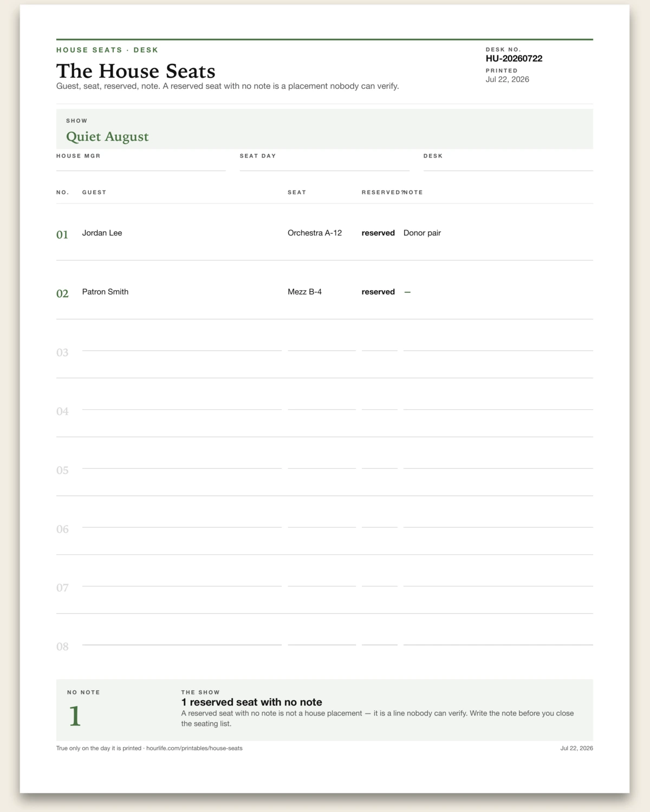Click the blank guest line in row 04
This screenshot has height=812, width=650.
tap(182, 409)
